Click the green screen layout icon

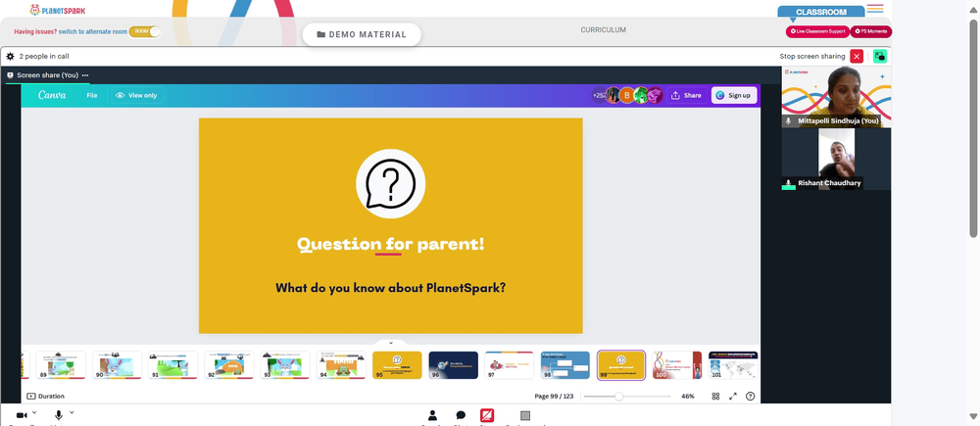pyautogui.click(x=879, y=56)
